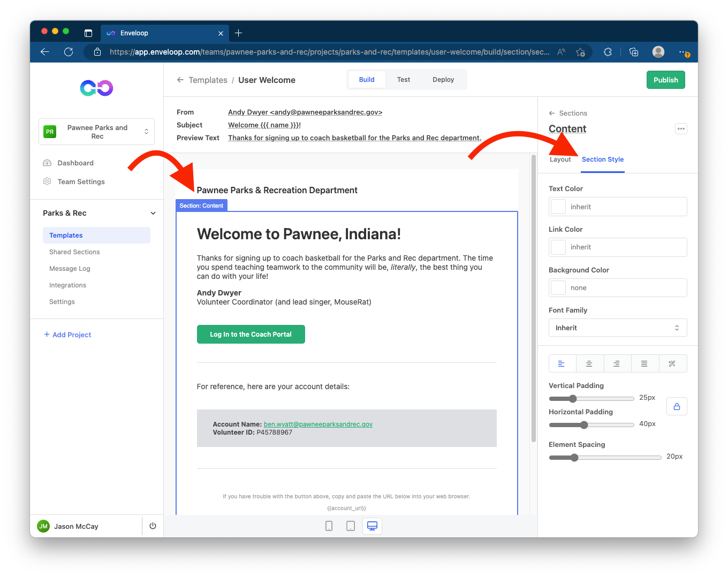Open the Layout tab
This screenshot has width=728, height=577.
(560, 160)
